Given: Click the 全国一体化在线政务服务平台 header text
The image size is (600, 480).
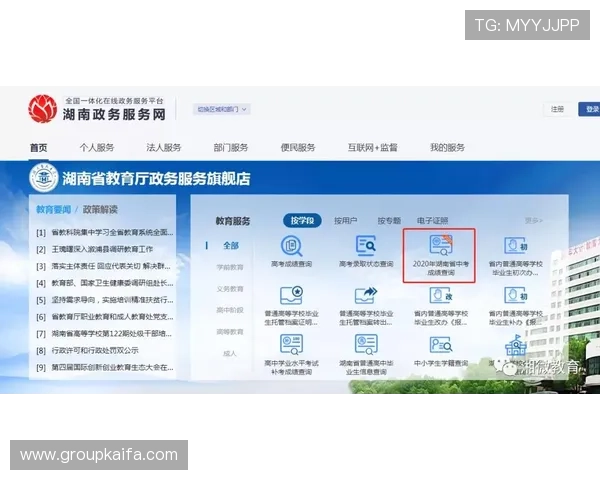Looking at the screenshot, I should pyautogui.click(x=114, y=101).
